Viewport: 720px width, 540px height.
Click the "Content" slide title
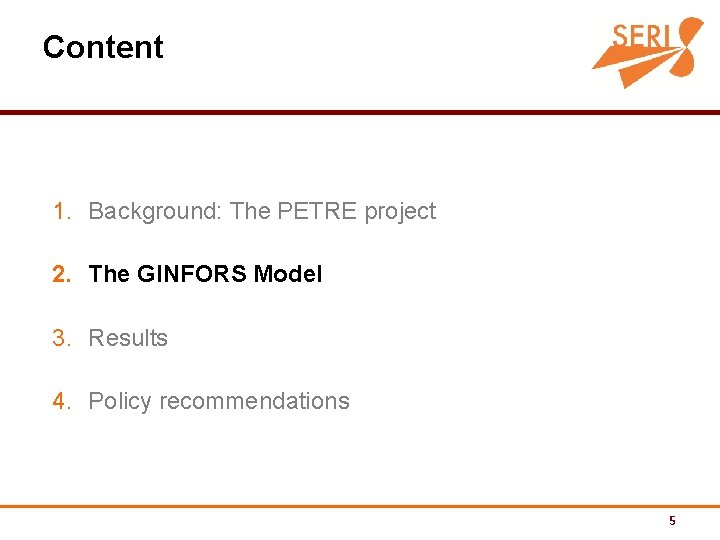[x=103, y=47]
